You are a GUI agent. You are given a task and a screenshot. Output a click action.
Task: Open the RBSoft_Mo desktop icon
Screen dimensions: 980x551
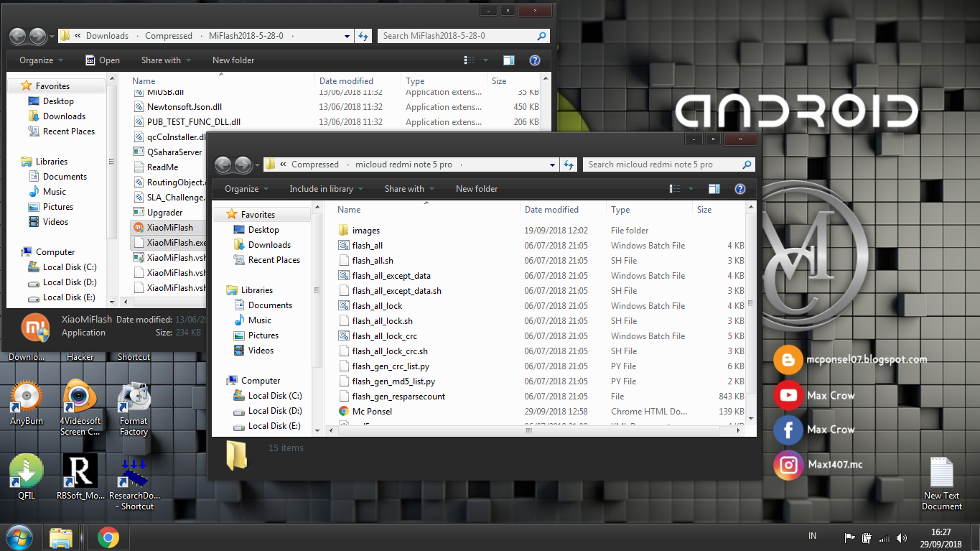tap(80, 477)
